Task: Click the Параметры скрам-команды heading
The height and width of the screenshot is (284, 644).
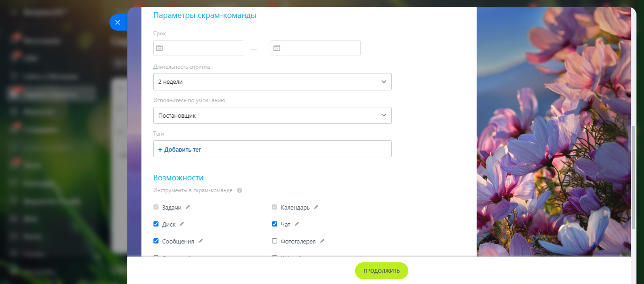Action: tap(205, 15)
